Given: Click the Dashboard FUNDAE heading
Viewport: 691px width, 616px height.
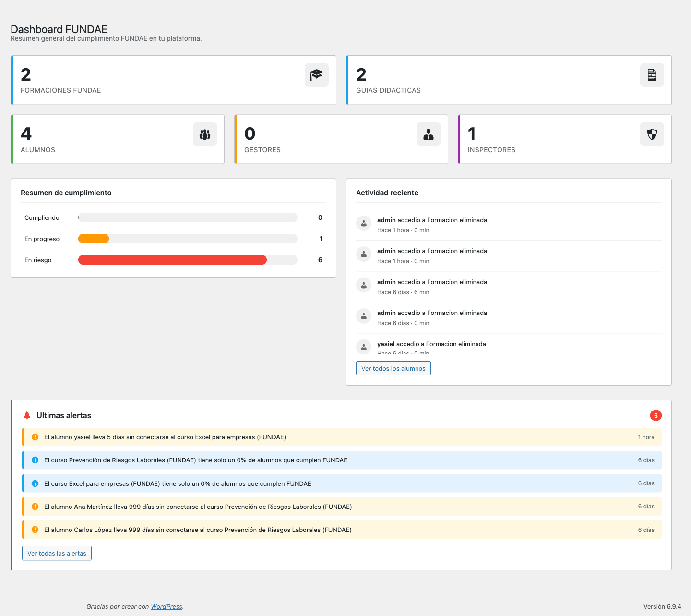Looking at the screenshot, I should [59, 29].
